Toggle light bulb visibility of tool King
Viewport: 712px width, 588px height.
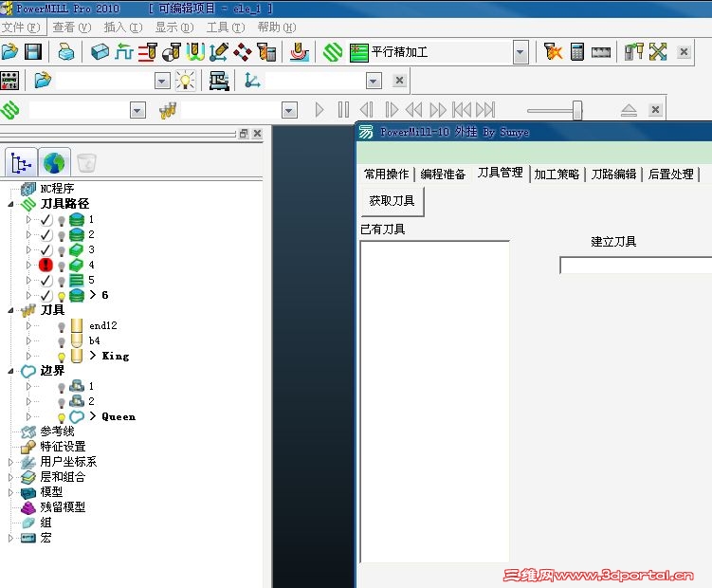(62, 358)
